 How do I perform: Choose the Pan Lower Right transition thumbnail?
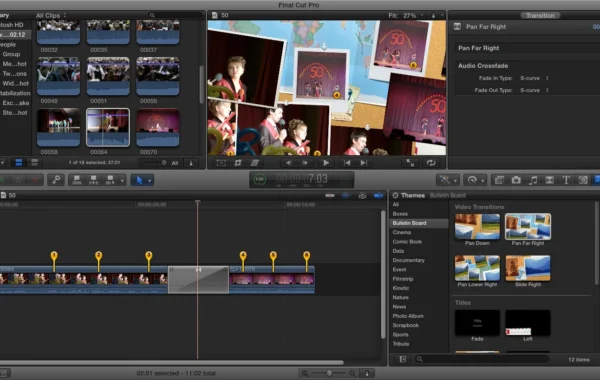tap(477, 268)
